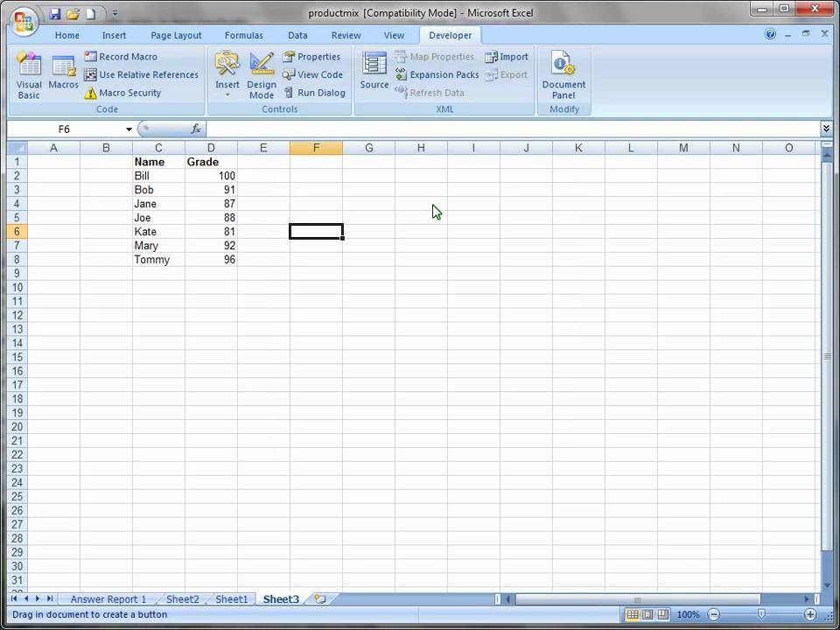This screenshot has width=840, height=630.
Task: Click the Insert Function fx button
Action: click(x=196, y=129)
